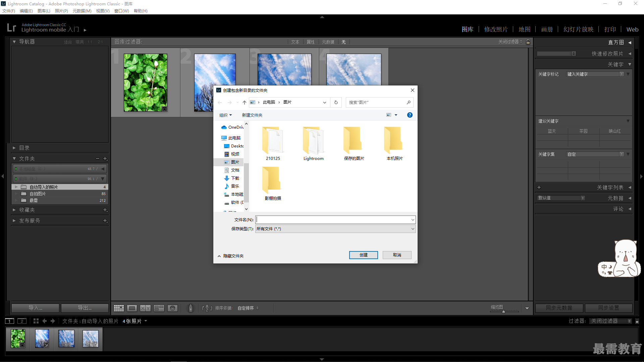Expand the 收藏夹 panel
This screenshot has height=362, width=644.
(x=14, y=210)
